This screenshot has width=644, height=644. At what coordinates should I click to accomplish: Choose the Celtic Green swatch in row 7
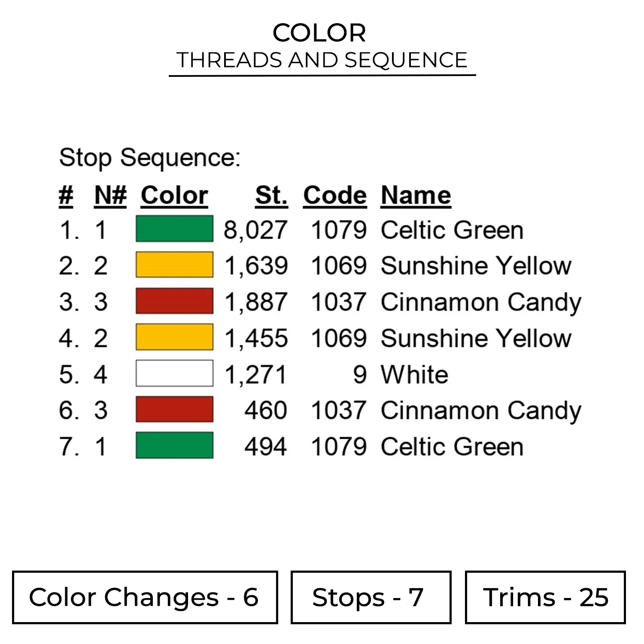[x=174, y=446]
